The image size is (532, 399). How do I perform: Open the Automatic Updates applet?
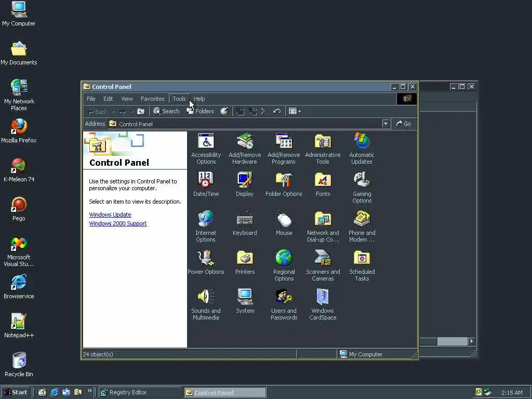362,149
